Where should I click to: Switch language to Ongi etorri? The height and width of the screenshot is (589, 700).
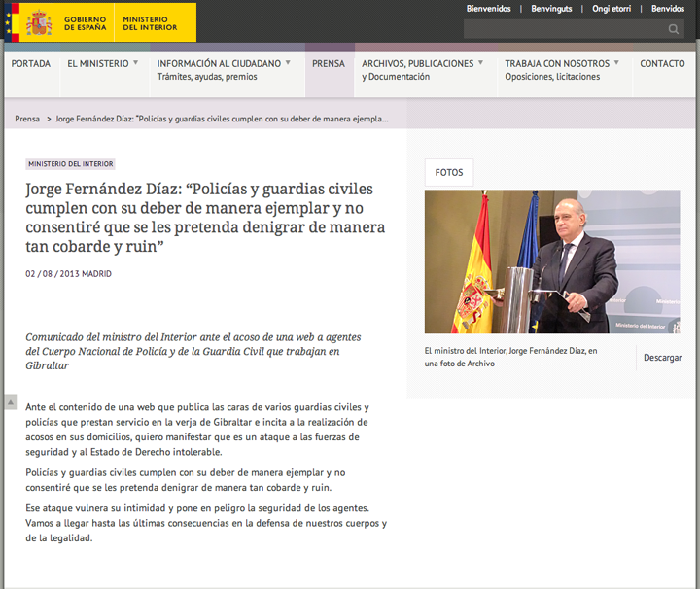(612, 9)
